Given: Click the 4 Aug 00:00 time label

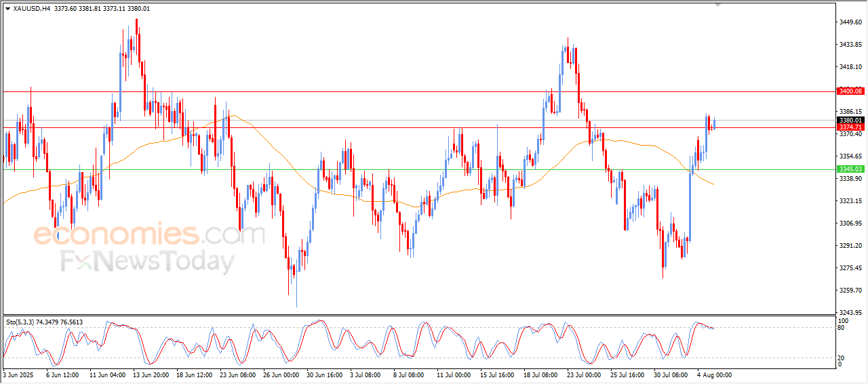Looking at the screenshot, I should click(x=714, y=374).
